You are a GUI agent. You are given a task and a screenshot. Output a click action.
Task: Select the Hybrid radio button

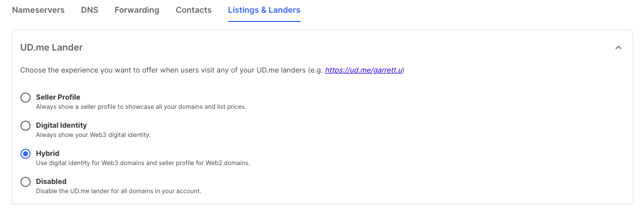[26, 154]
